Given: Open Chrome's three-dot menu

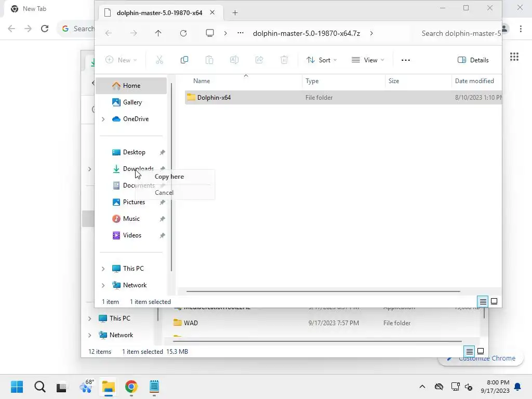Looking at the screenshot, I should 521,29.
